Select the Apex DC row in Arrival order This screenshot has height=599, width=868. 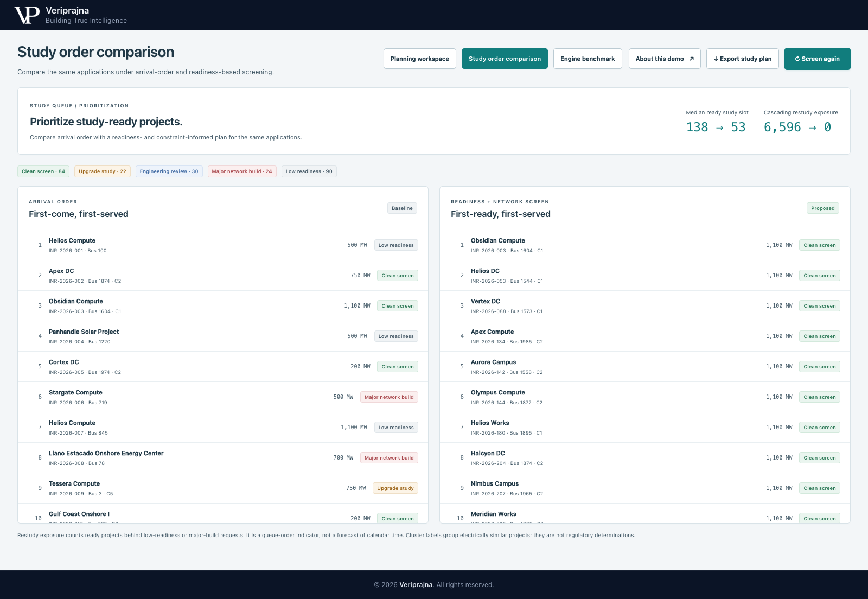coord(223,276)
